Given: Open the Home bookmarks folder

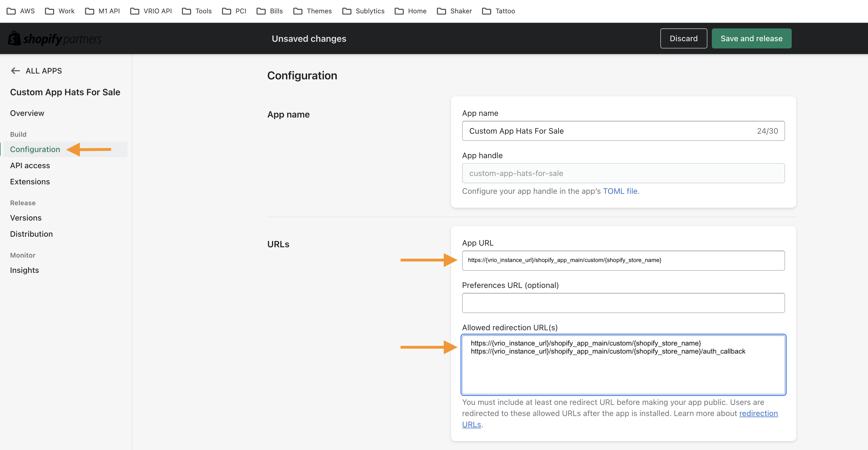Looking at the screenshot, I should [x=410, y=11].
